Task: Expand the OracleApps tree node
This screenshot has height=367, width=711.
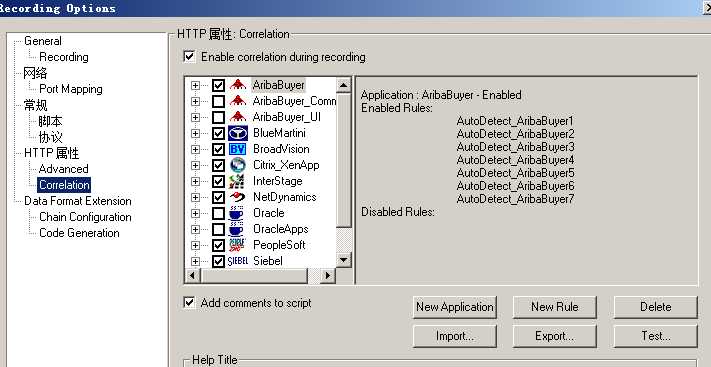Action: 195,229
